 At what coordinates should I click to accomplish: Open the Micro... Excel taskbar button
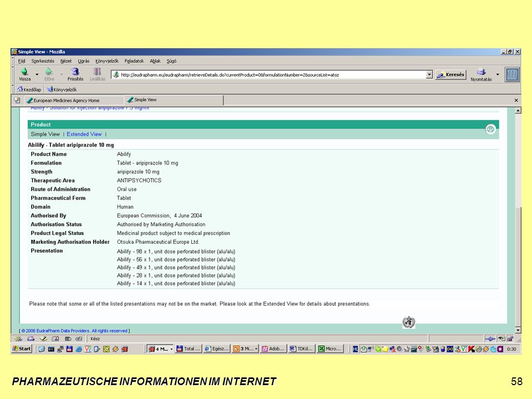tap(330, 349)
